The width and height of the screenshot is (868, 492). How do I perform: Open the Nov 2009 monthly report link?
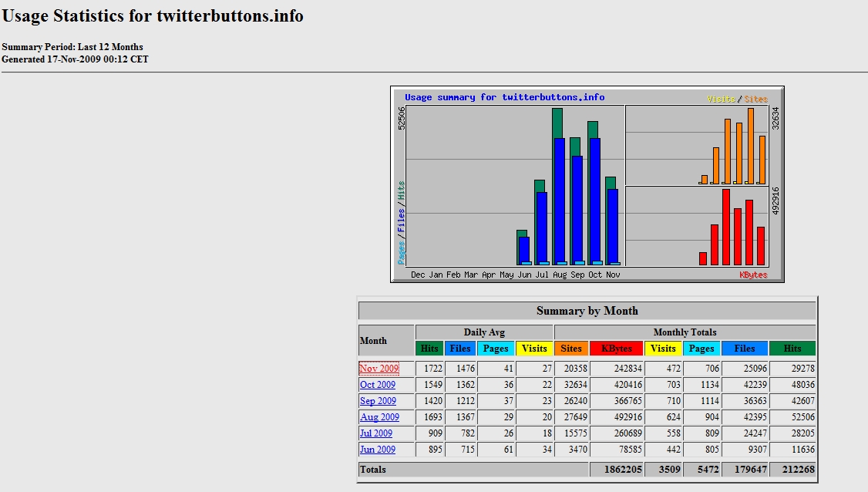point(378,369)
